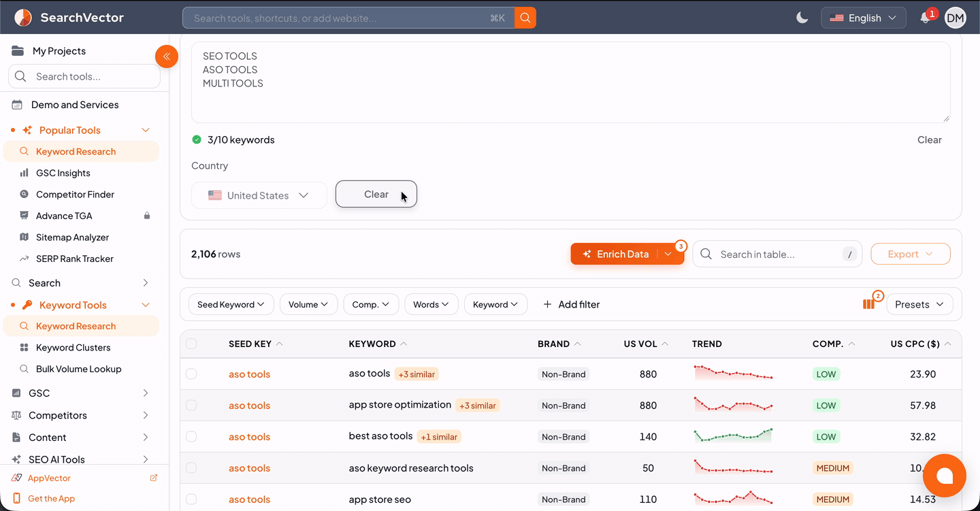Click the top search tools input field
Viewport: 980px width, 511px height.
point(348,18)
